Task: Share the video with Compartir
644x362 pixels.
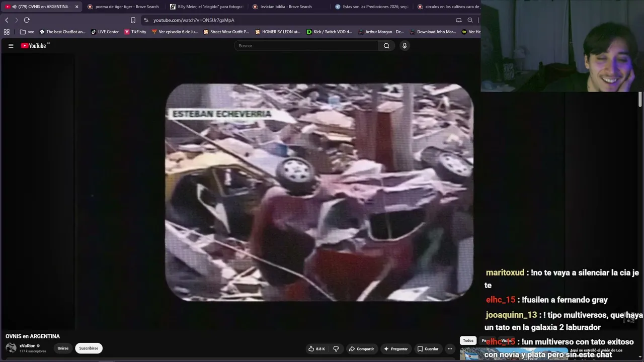Action: 362,348
